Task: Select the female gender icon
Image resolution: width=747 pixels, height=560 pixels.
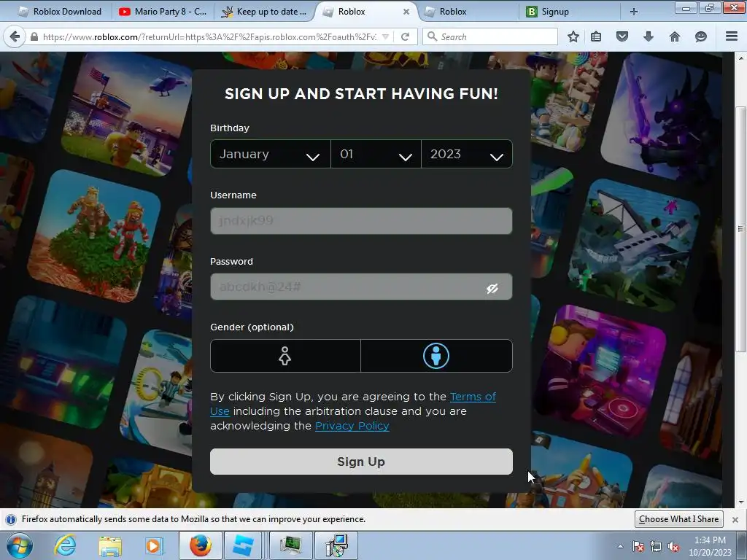Action: click(285, 356)
